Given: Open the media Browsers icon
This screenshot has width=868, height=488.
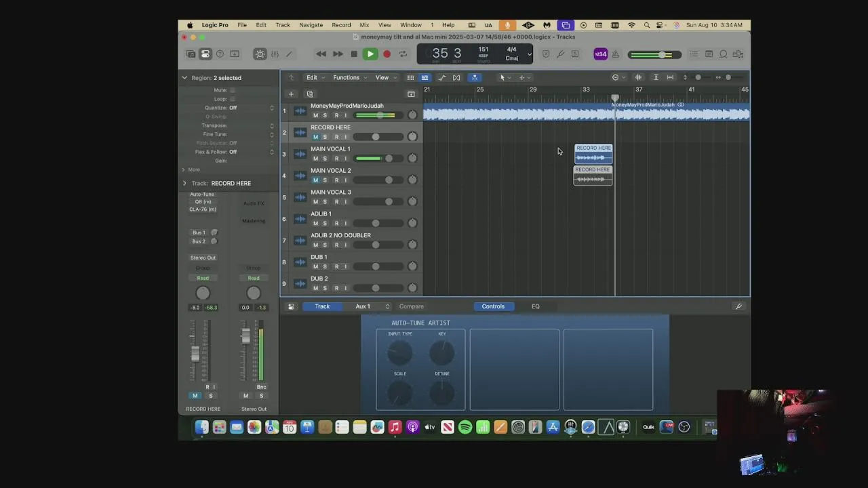Looking at the screenshot, I should click(x=738, y=54).
